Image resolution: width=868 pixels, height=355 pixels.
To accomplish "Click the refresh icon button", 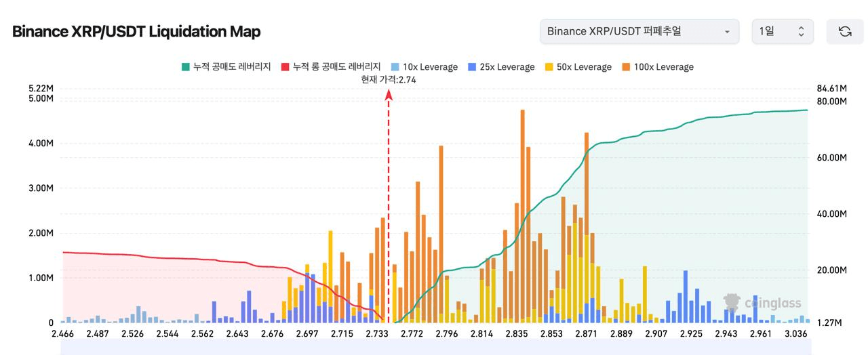I will [x=844, y=31].
